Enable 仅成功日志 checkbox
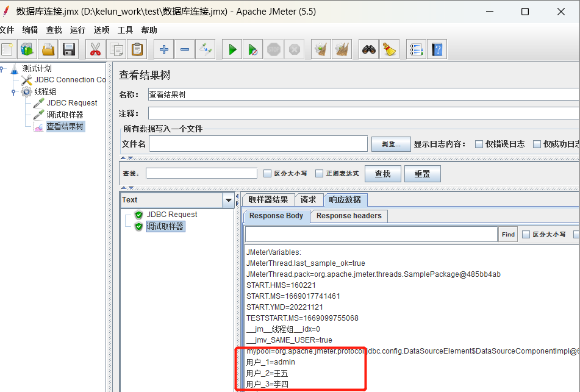 click(537, 144)
